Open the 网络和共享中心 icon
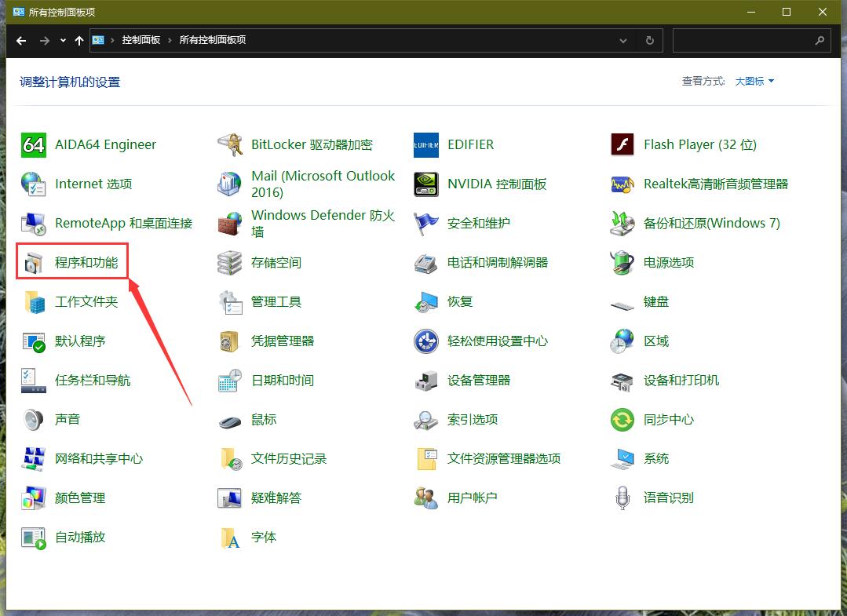Viewport: 847px width, 616px height. 34,459
